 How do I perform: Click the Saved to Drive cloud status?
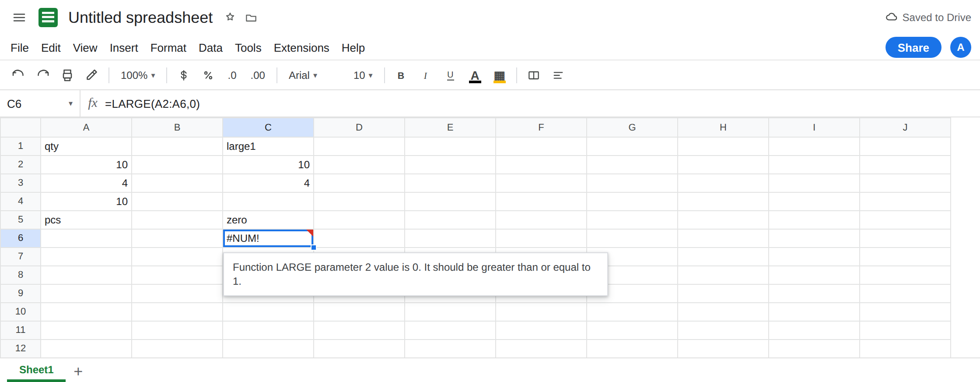tap(928, 18)
